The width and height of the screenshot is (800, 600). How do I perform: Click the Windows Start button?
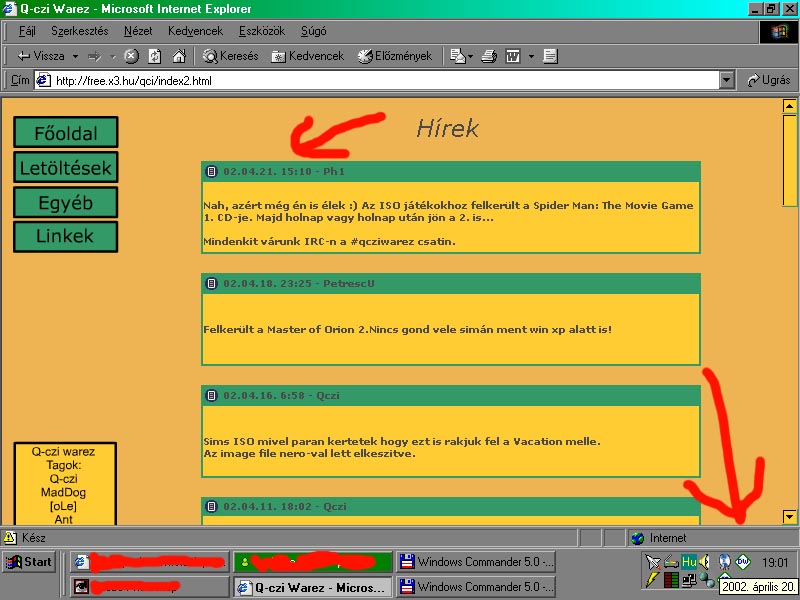[x=28, y=562]
